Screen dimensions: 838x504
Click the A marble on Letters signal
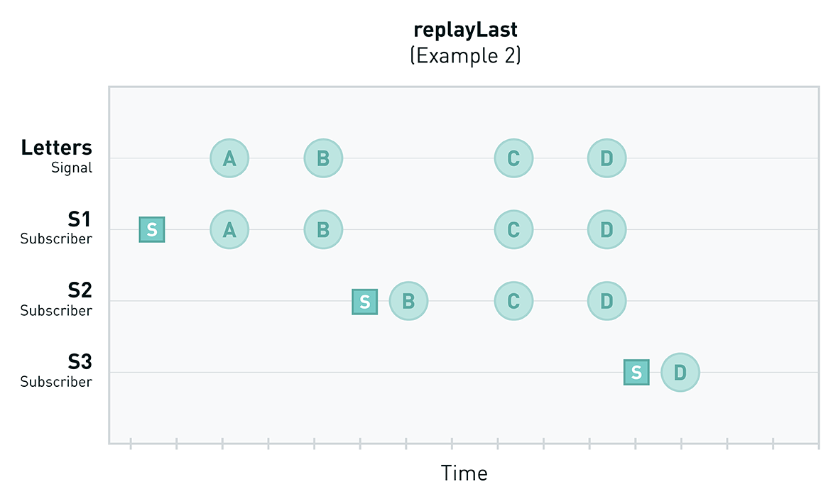[229, 158]
